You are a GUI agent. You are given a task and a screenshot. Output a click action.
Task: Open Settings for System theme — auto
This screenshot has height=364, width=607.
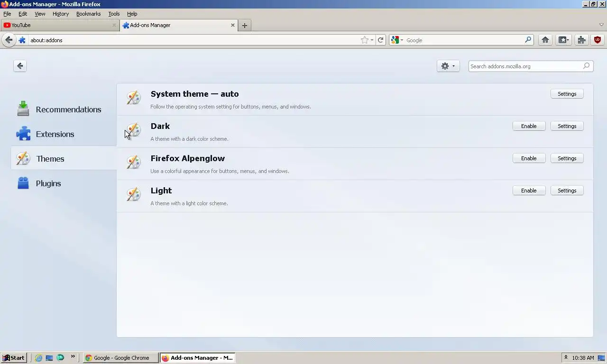tap(567, 94)
